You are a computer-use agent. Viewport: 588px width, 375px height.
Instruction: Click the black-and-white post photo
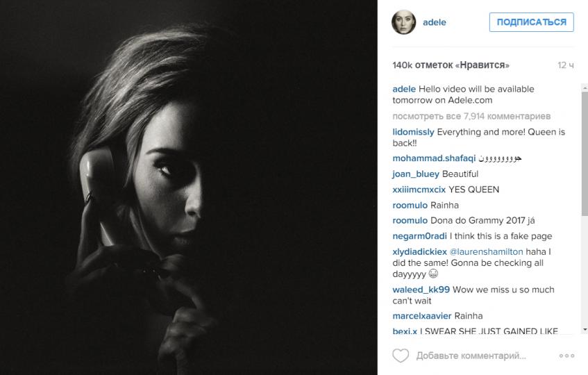click(x=189, y=187)
